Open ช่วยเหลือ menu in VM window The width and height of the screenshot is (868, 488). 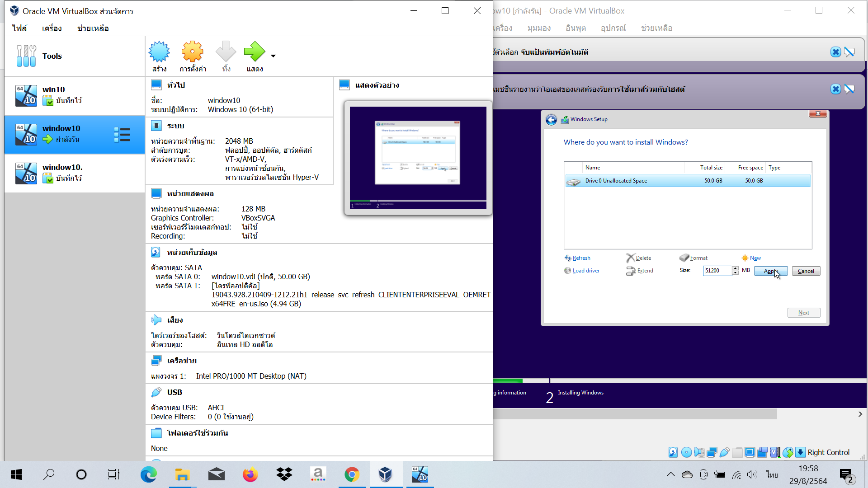click(656, 28)
